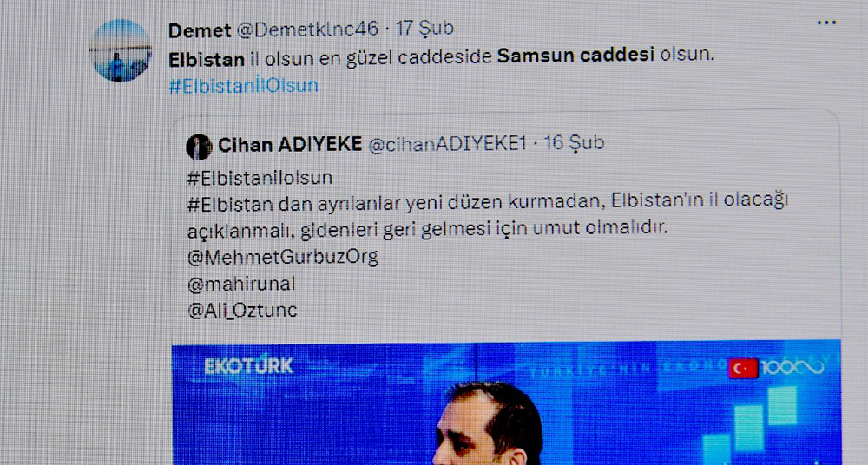
Task: Click the bold Samsun caddesi text
Action: 576,55
